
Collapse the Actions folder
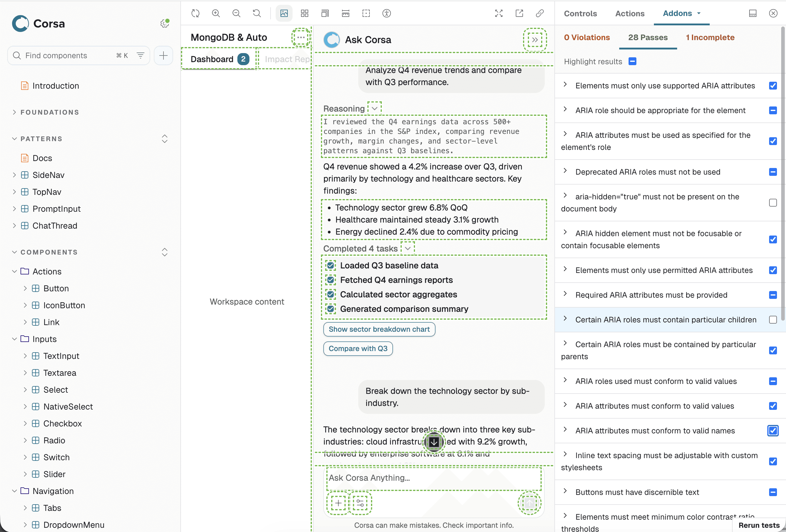pyautogui.click(x=14, y=271)
